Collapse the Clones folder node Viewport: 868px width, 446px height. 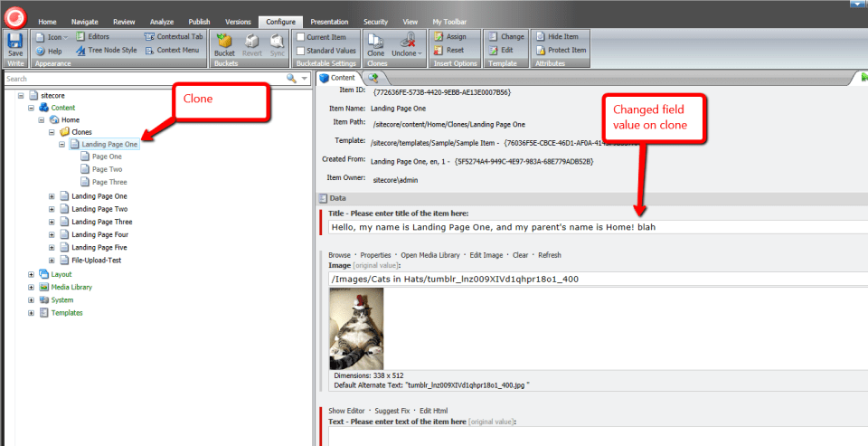pos(52,132)
